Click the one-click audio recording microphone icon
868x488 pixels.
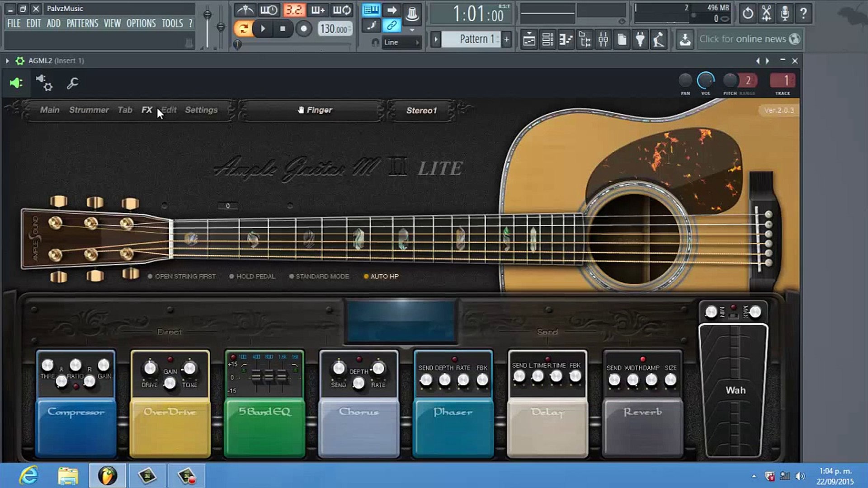785,13
